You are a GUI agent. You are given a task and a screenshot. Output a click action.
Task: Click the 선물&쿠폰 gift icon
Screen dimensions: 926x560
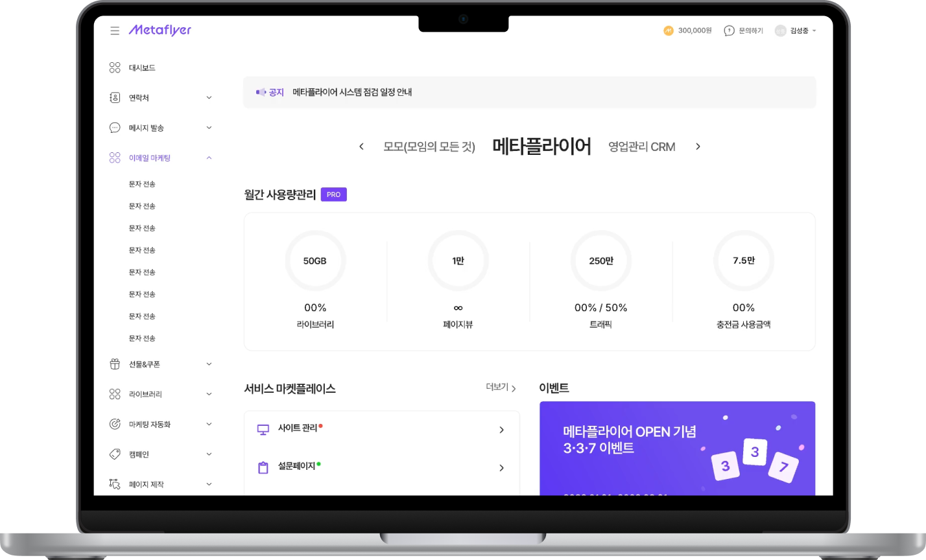115,364
